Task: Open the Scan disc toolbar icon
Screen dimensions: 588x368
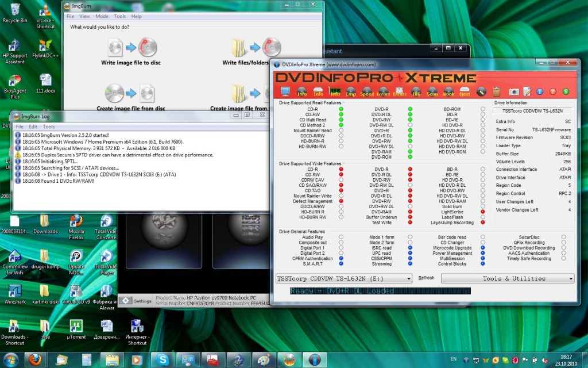Action: tap(432, 91)
